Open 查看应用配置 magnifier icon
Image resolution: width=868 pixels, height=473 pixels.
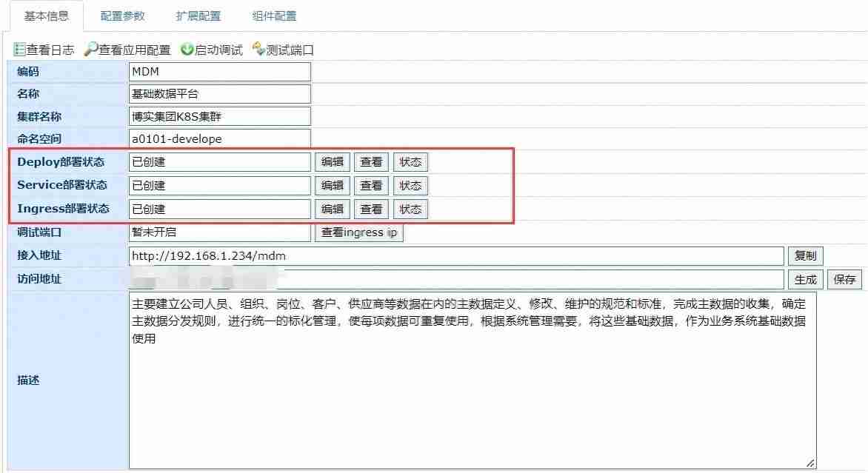(91, 50)
